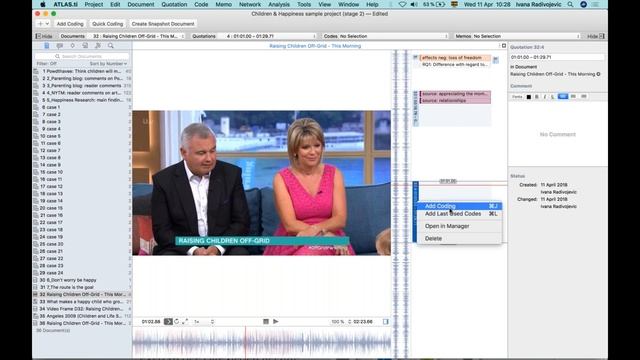Select the Documents tab icon in navigator
The image size is (640, 360).
click(x=47, y=46)
